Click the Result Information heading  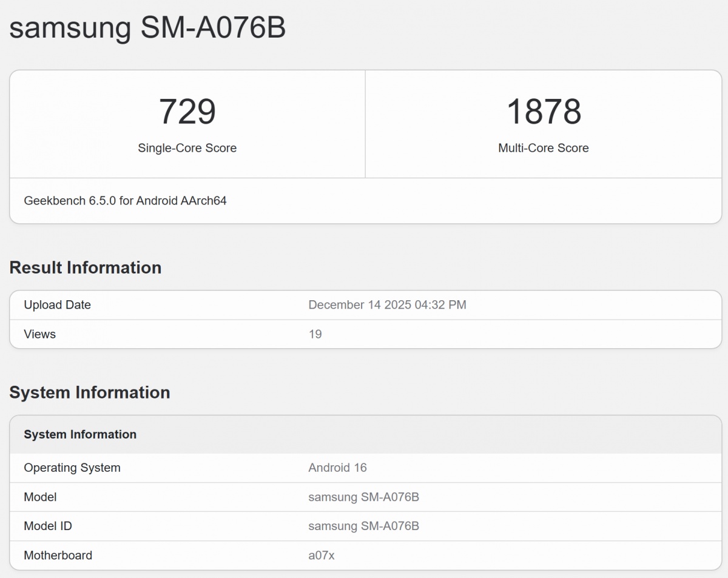[x=86, y=267]
